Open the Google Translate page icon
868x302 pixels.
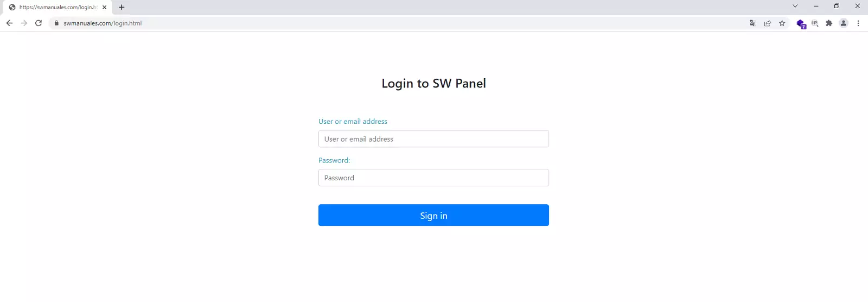(753, 23)
